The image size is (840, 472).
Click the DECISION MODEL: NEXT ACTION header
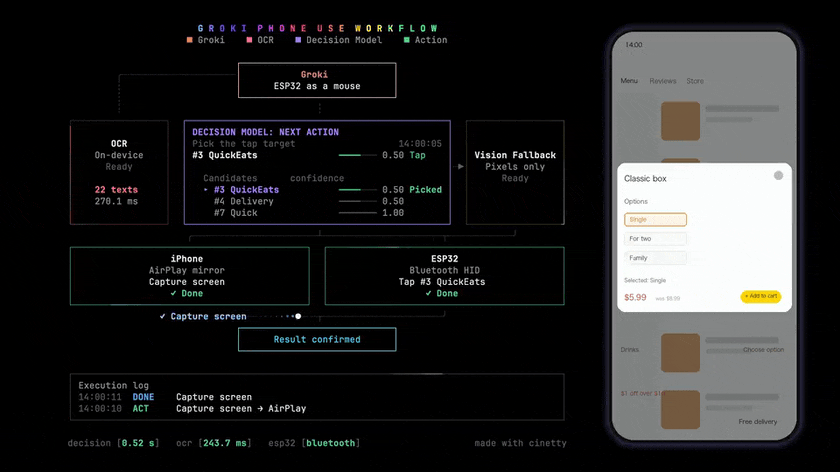point(266,132)
